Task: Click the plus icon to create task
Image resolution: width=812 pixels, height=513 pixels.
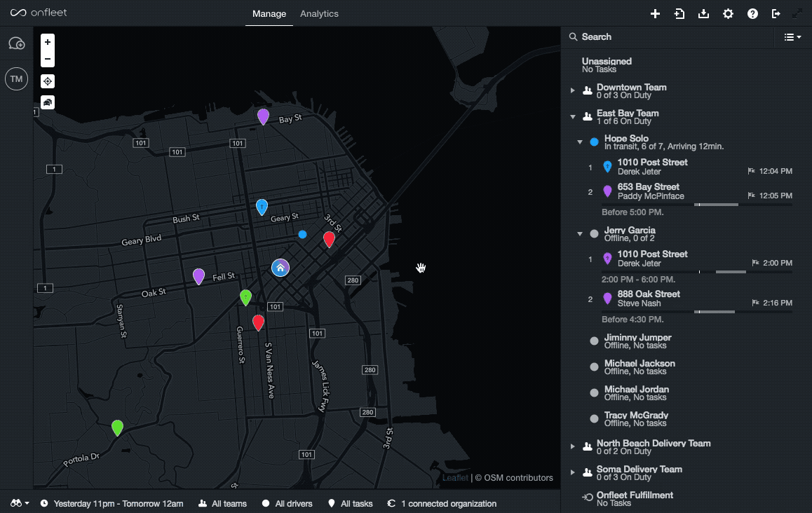Action: [655, 14]
